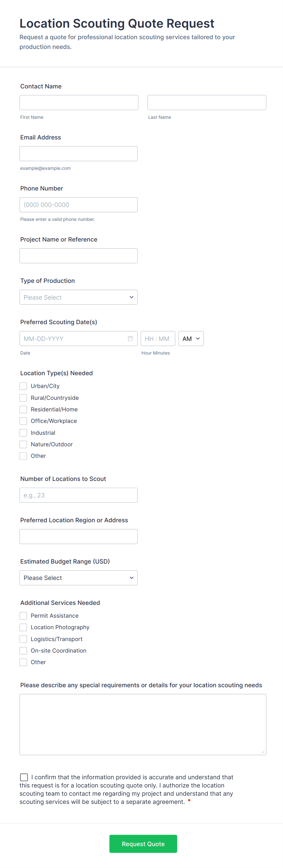Tick the Rural/Countryside option
Screen dimensions: 283x868
click(x=23, y=398)
